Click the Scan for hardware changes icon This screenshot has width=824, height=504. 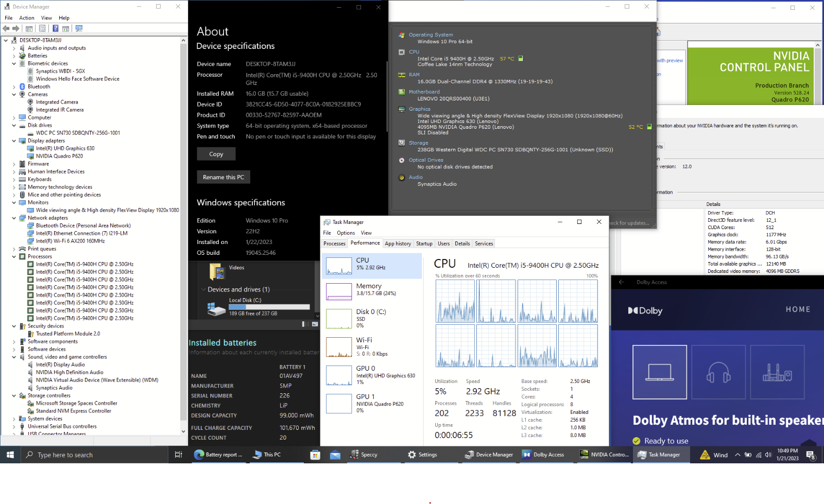[79, 28]
